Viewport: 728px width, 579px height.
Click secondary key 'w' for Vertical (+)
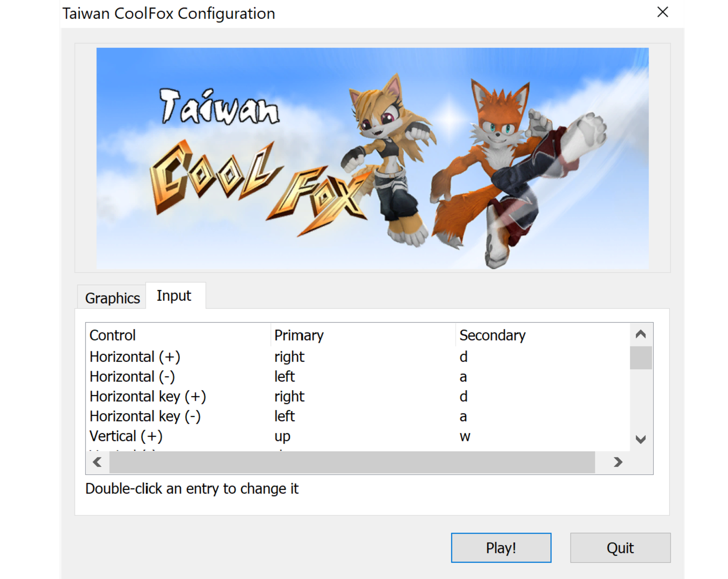(465, 437)
